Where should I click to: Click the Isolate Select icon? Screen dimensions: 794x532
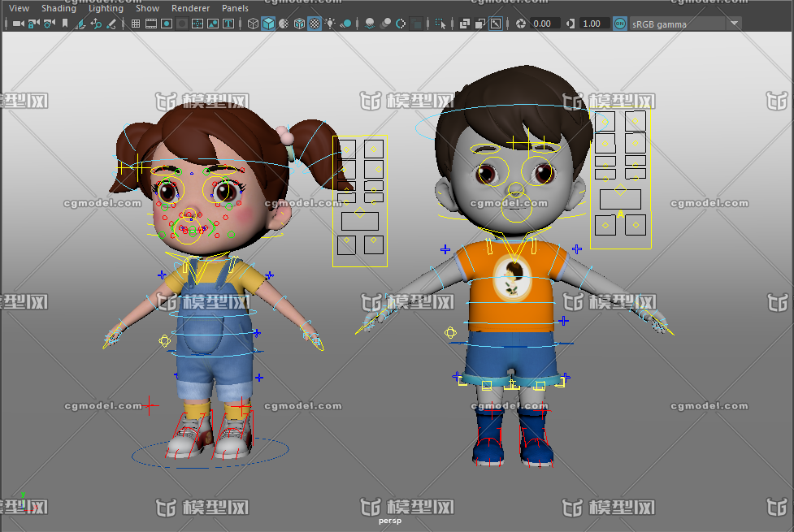click(440, 24)
